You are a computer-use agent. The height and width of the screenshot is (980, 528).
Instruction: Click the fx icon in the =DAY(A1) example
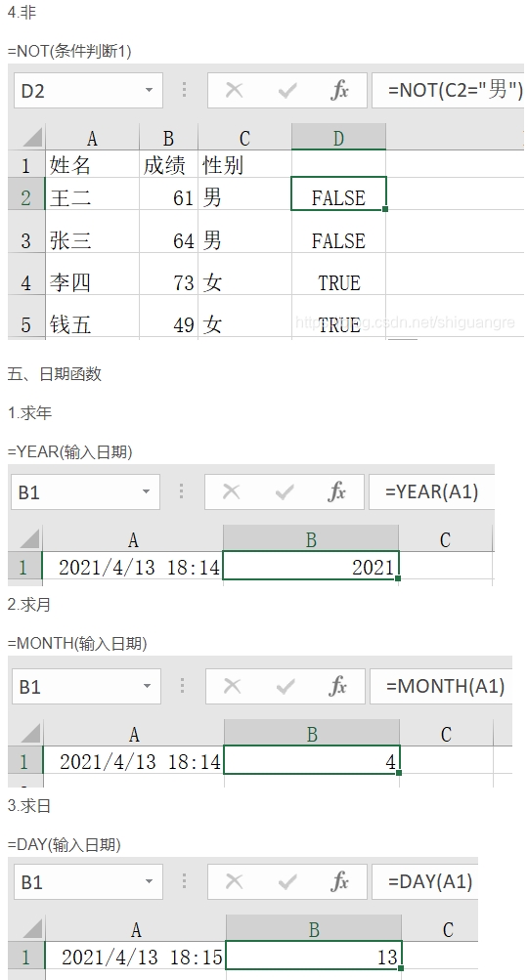pos(339,881)
